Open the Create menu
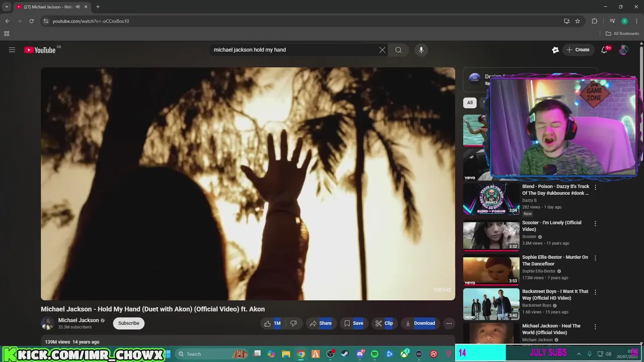644x362 pixels. coord(578,50)
